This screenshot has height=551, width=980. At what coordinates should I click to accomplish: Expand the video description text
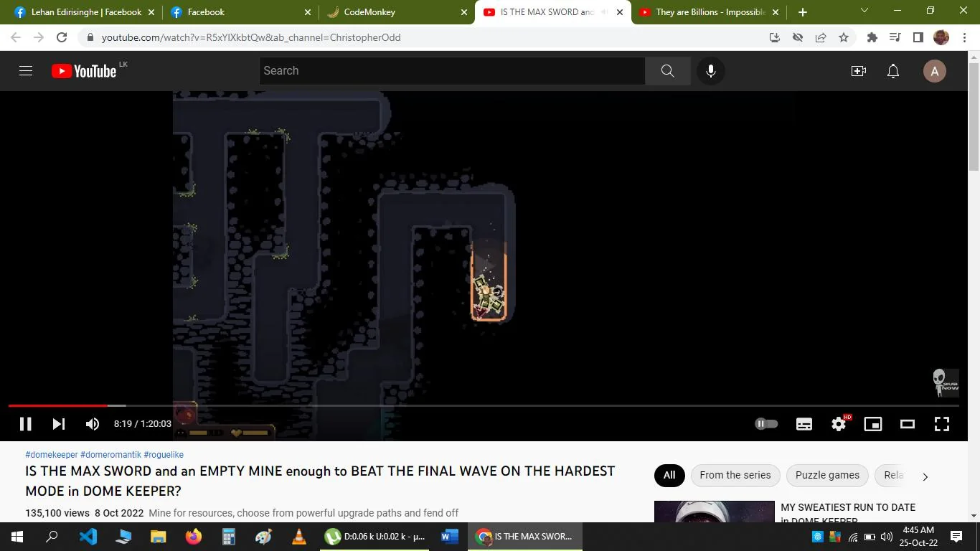[303, 513]
